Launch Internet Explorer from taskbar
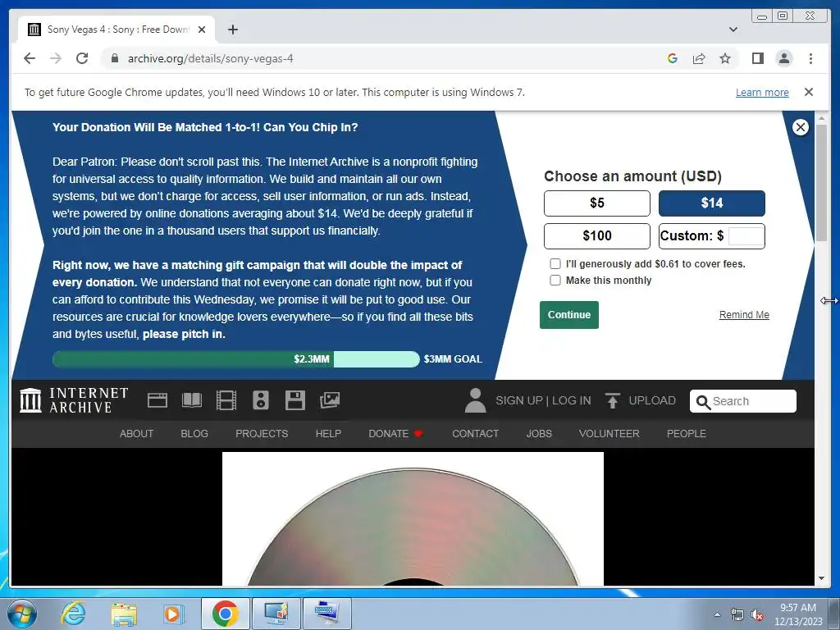Viewport: 840px width, 630px height. point(73,614)
